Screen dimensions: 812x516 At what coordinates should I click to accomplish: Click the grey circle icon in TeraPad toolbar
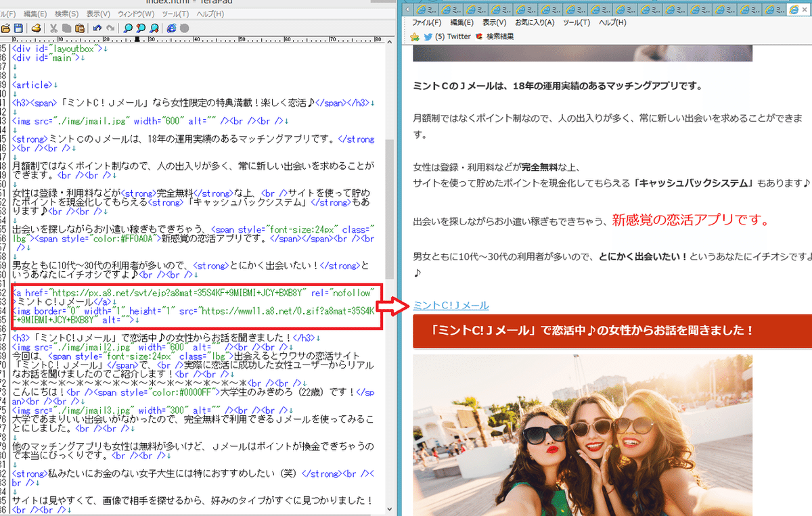[184, 28]
